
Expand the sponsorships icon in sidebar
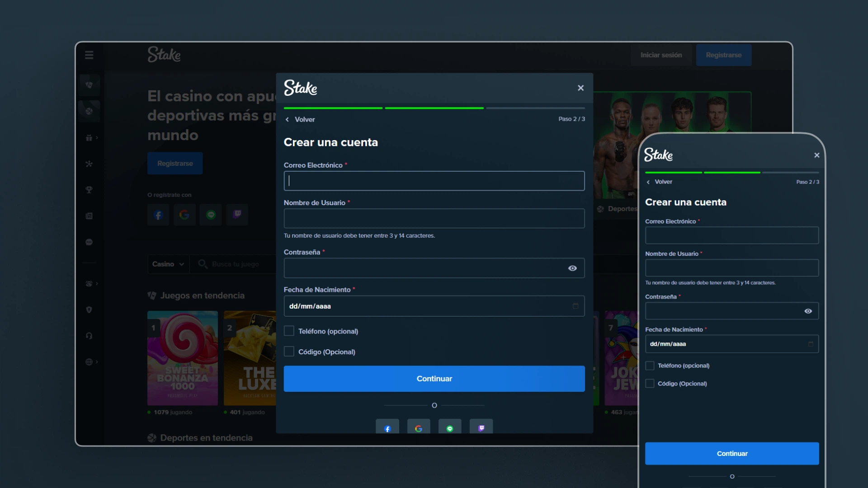pyautogui.click(x=92, y=284)
